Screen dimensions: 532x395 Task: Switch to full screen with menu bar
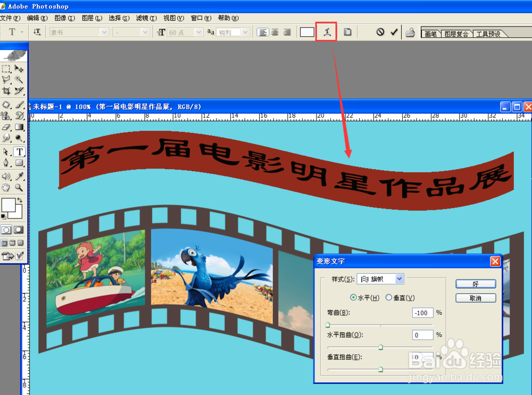13,243
